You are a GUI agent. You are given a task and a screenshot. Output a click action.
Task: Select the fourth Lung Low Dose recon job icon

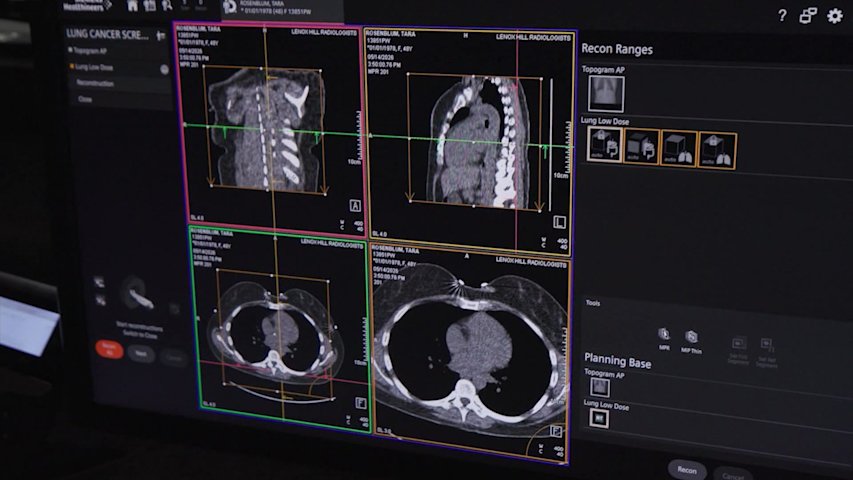click(x=717, y=150)
